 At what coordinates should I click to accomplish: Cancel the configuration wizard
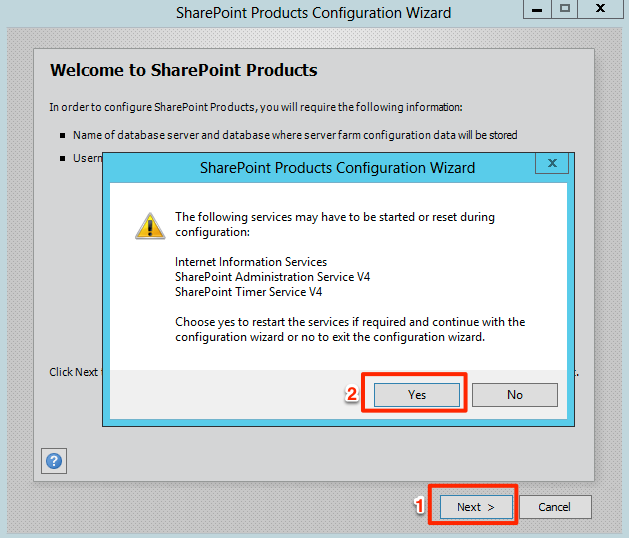click(x=555, y=507)
